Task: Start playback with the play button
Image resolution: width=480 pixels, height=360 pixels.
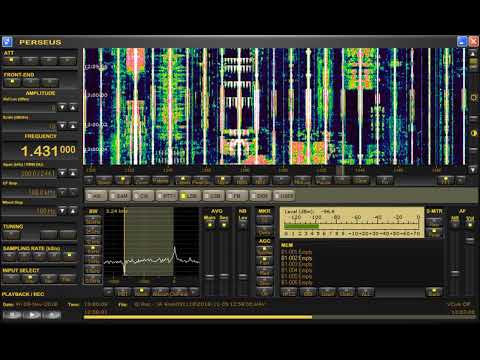Action: 32,314
